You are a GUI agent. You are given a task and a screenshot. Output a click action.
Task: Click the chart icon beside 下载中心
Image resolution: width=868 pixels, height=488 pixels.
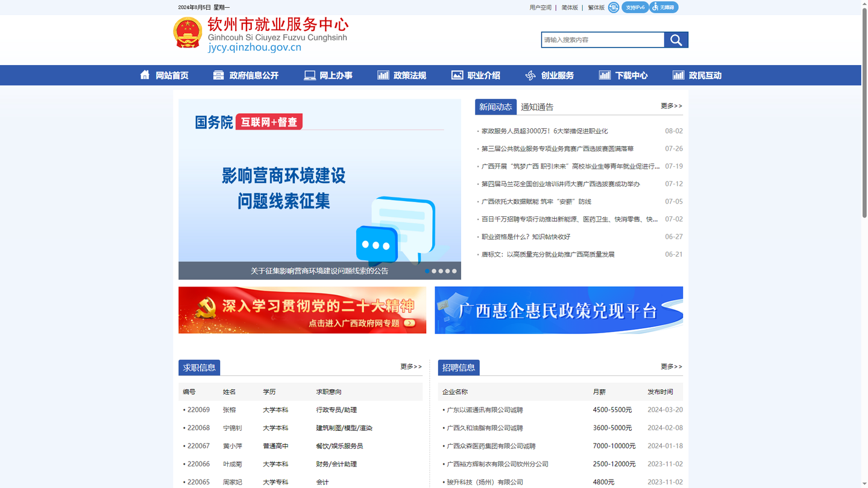point(605,75)
